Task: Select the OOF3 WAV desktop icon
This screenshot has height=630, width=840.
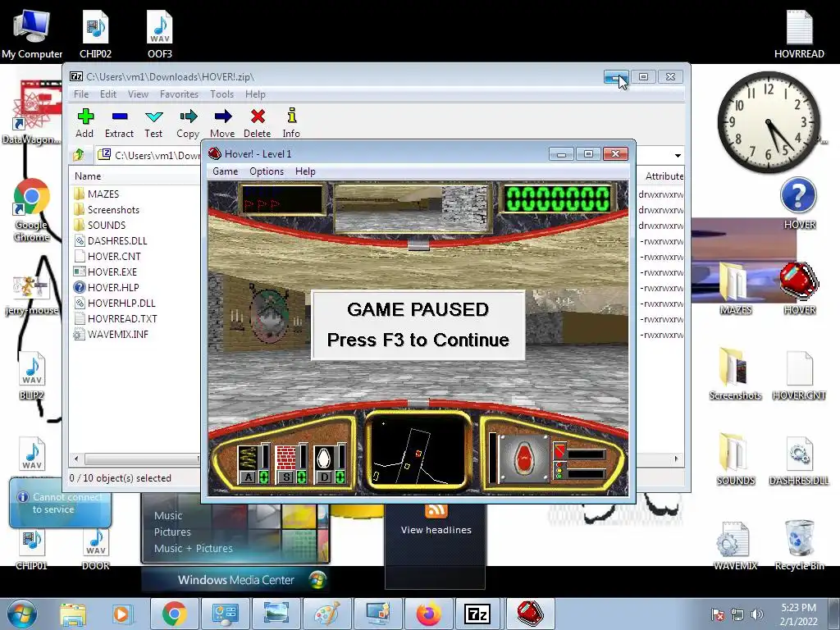Action: 160,34
